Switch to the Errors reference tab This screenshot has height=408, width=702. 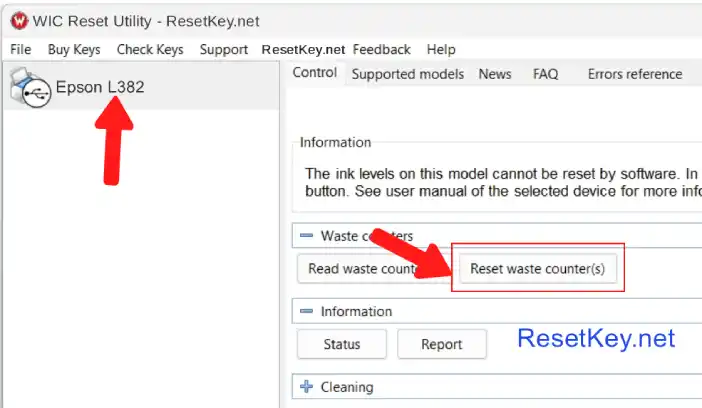click(x=634, y=74)
